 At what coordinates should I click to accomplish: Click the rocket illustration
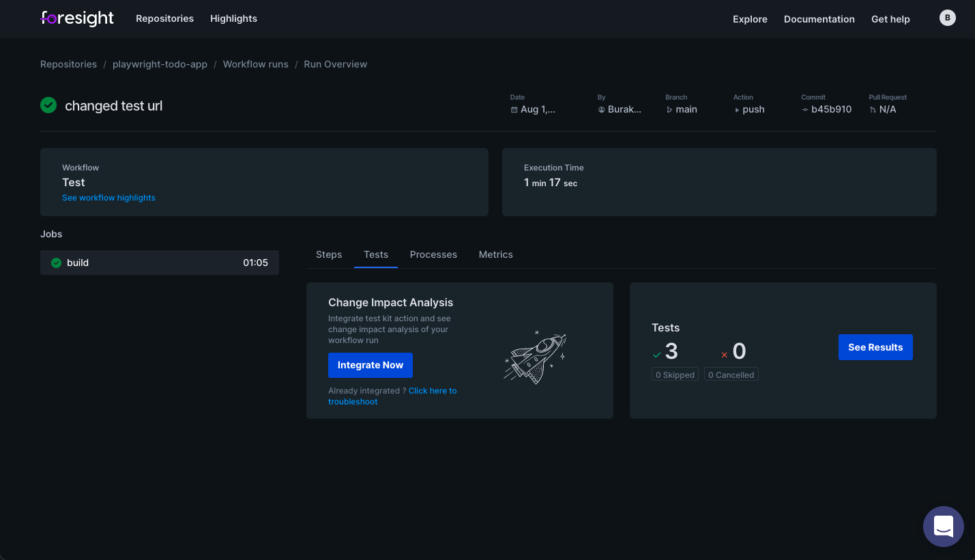[x=536, y=356]
